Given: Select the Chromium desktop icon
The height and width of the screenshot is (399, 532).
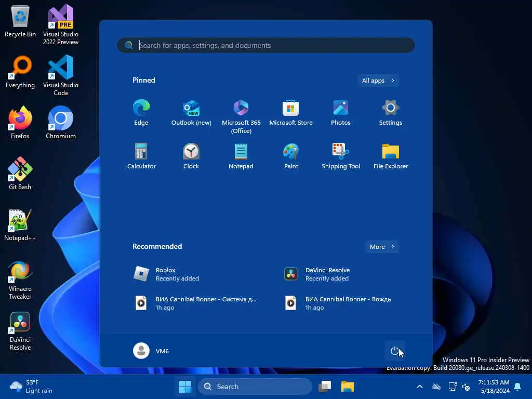Looking at the screenshot, I should coord(61,123).
